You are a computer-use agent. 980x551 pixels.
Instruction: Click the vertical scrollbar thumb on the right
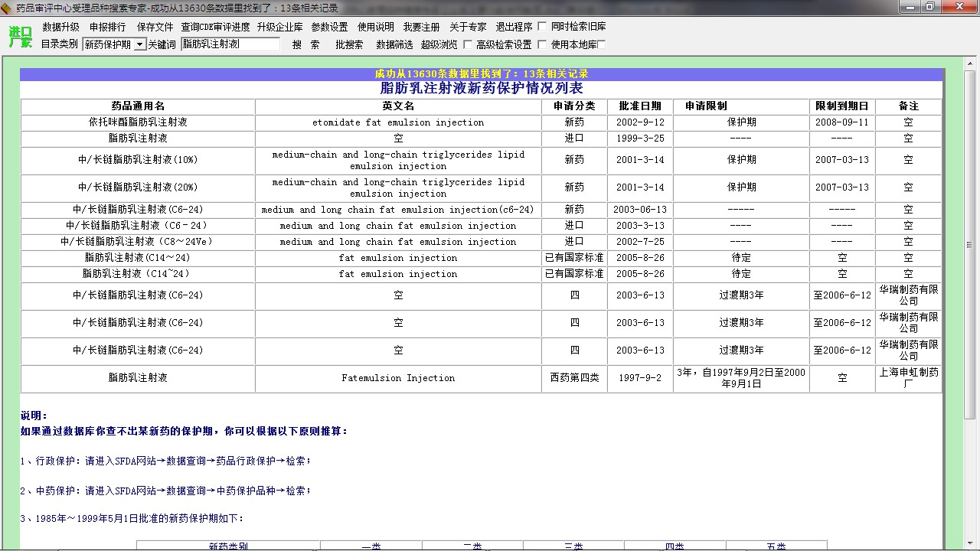point(970,245)
